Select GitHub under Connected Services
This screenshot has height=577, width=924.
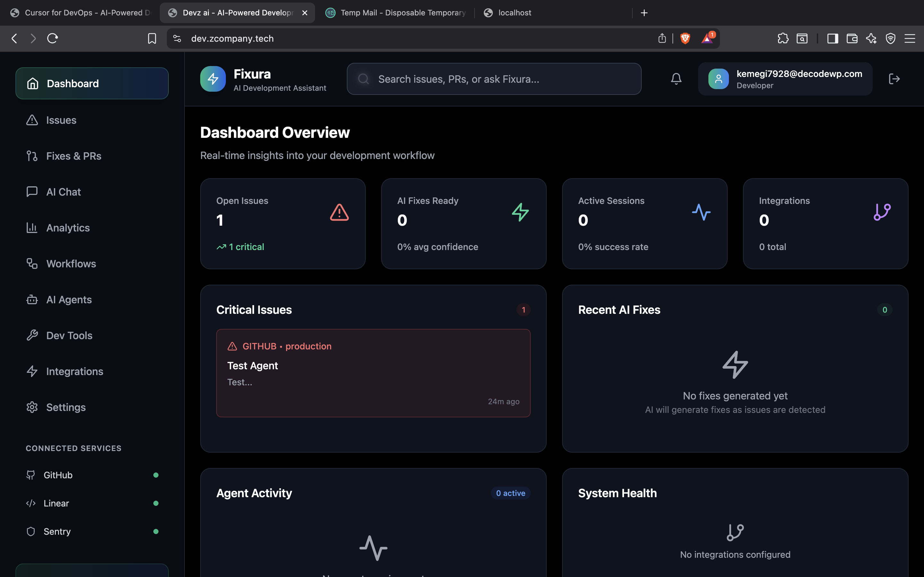(x=58, y=475)
